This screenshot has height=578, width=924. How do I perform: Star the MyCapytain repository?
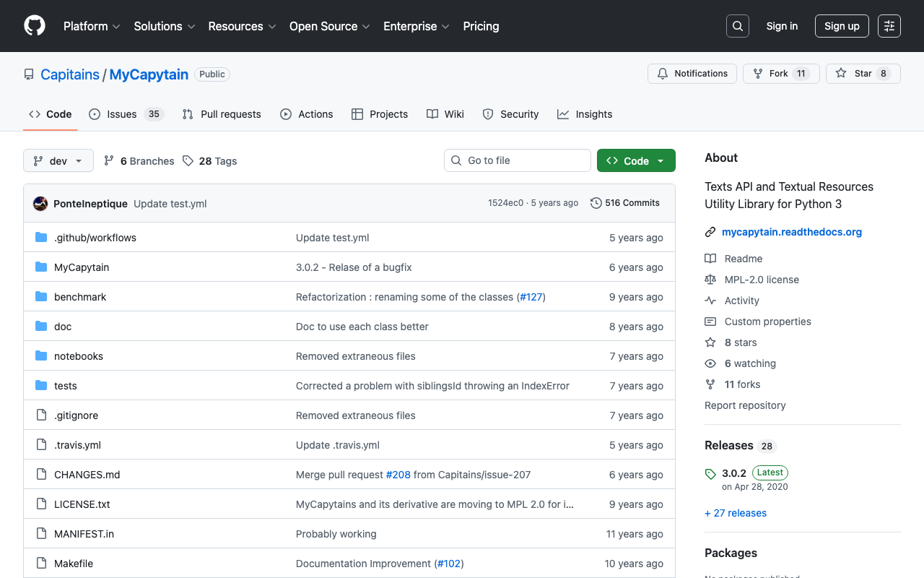point(863,74)
